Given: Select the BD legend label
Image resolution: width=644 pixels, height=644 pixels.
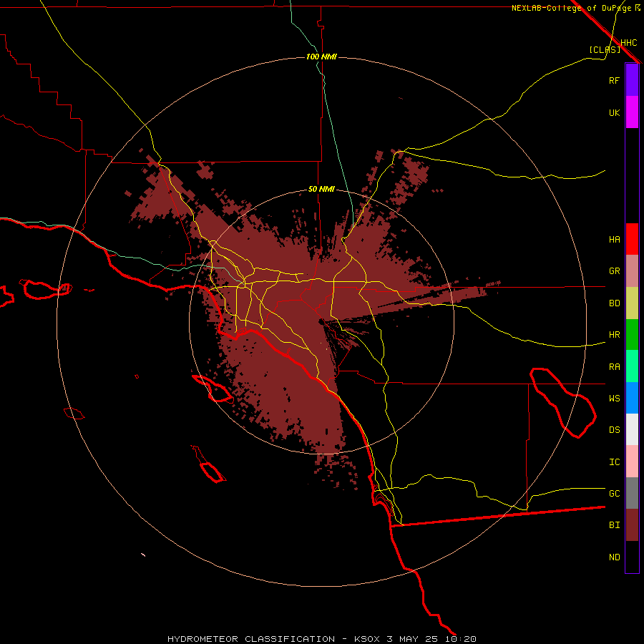Looking at the screenshot, I should [614, 303].
